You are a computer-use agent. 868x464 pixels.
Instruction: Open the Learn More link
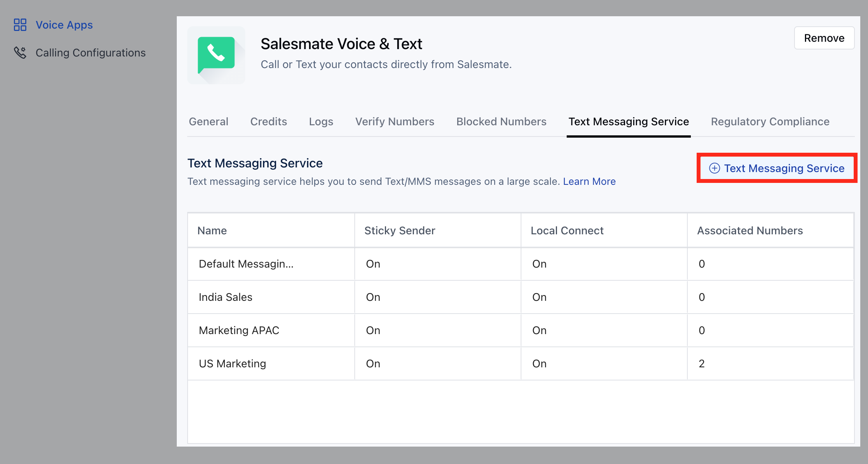589,181
